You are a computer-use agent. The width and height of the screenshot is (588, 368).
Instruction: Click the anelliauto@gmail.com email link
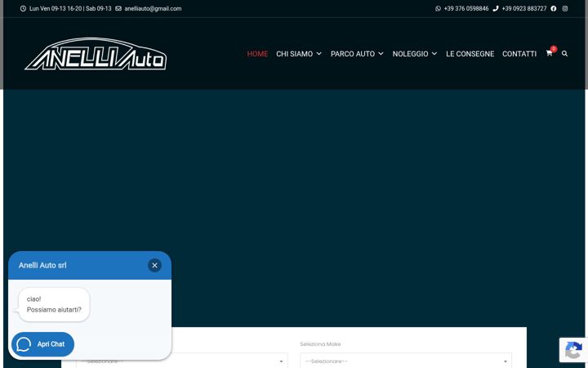153,9
